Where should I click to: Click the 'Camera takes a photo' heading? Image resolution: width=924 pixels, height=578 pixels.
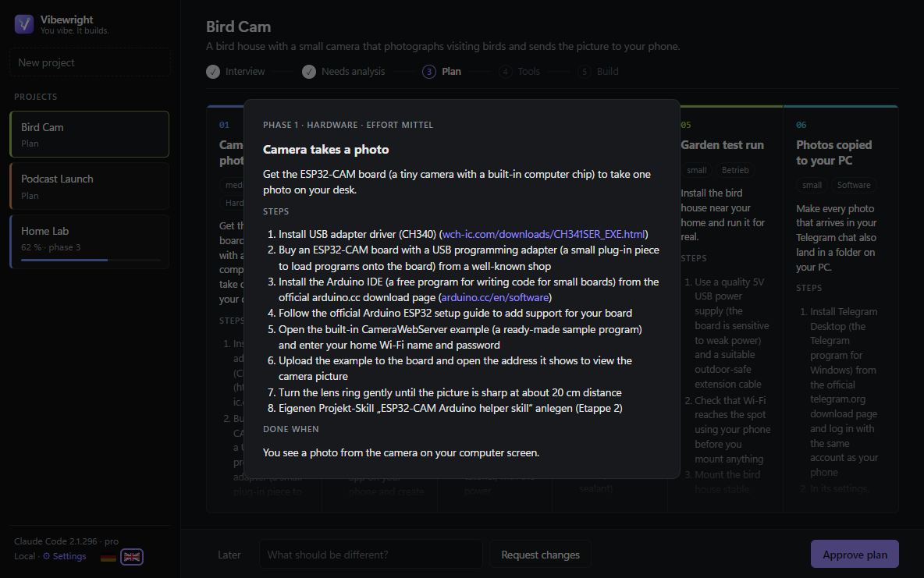pyautogui.click(x=326, y=150)
